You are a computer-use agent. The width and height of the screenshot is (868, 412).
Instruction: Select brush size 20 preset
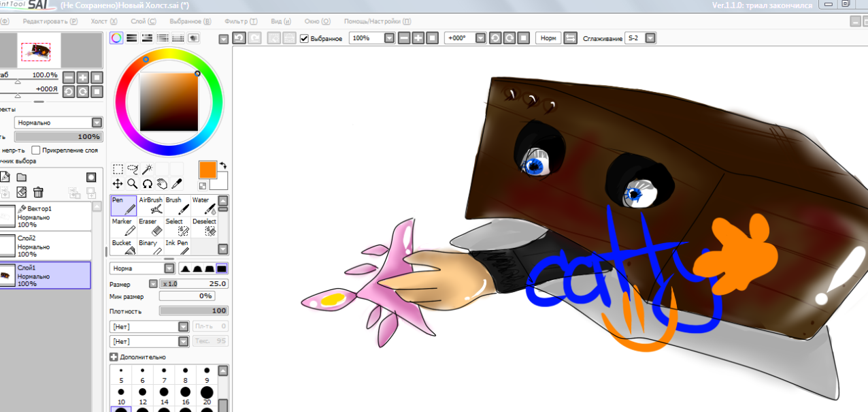[206, 395]
